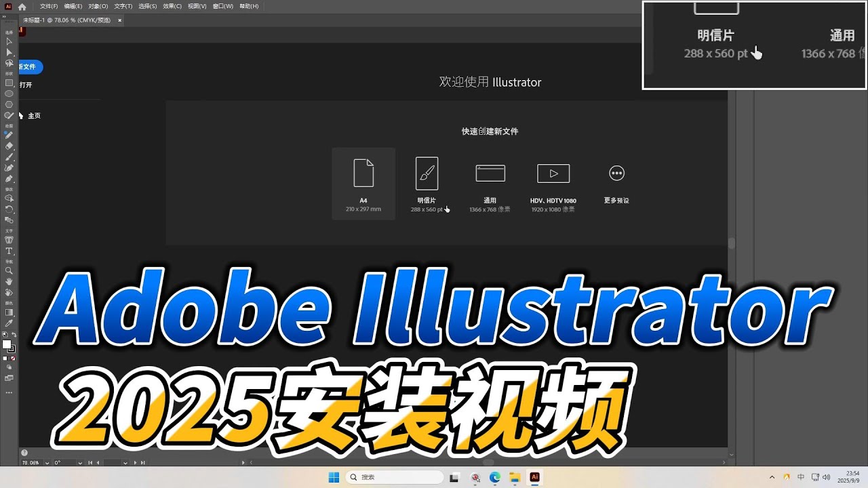
Task: Close the 未标题-1 document tab
Action: coord(120,20)
